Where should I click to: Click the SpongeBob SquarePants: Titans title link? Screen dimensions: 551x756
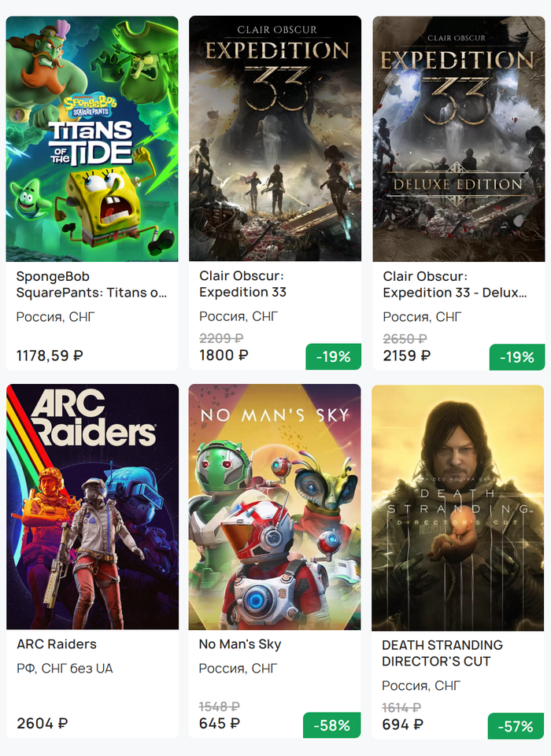click(x=91, y=285)
